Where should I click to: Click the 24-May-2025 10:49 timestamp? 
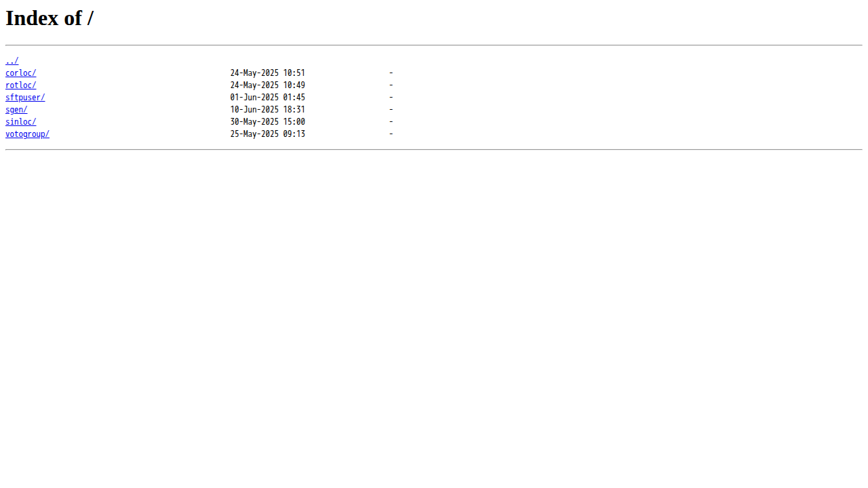point(268,85)
